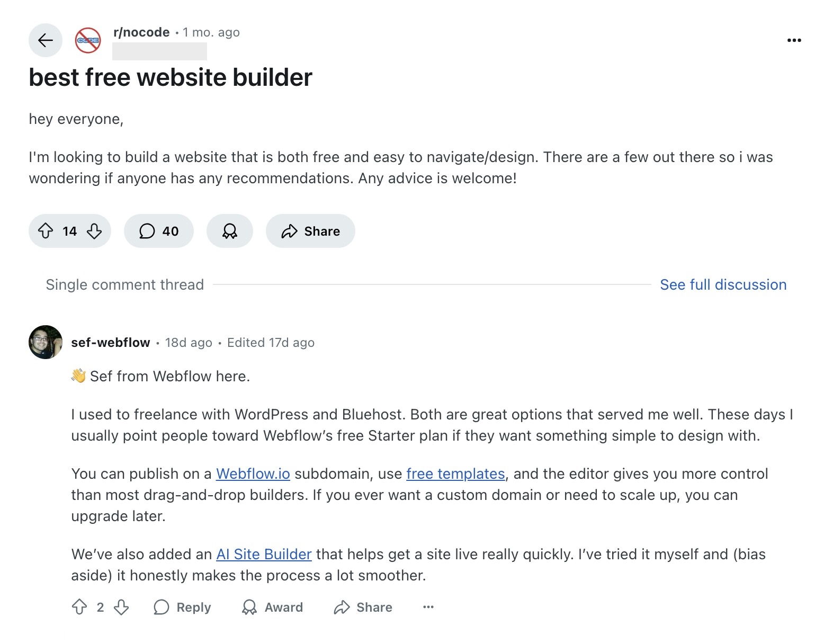Open the post overflow menu
The image size is (824, 644).
(794, 40)
